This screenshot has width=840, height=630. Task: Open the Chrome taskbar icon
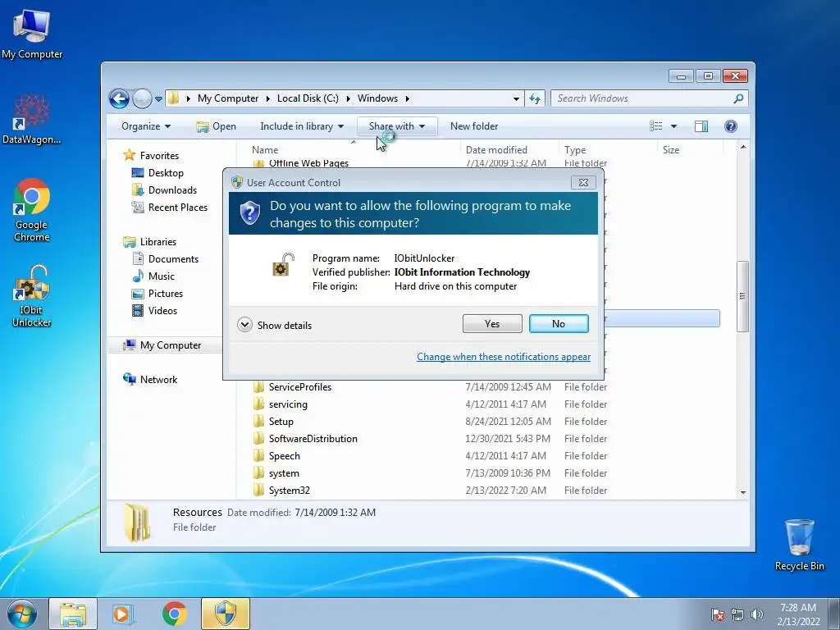click(x=174, y=614)
